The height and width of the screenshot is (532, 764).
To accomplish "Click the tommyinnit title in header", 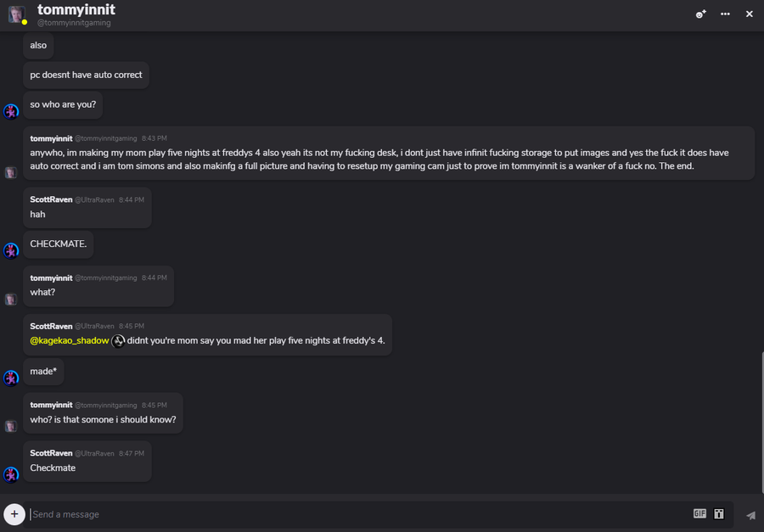I will pos(76,9).
